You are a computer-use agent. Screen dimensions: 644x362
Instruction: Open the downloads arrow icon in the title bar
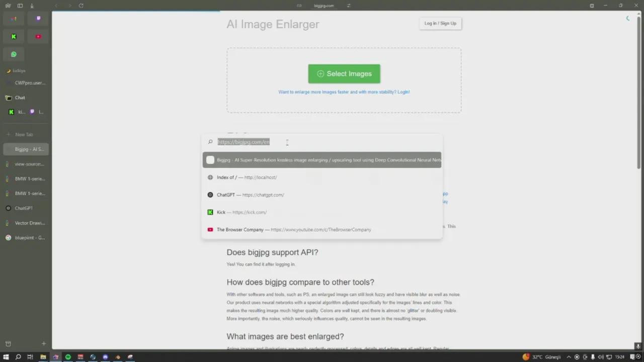click(x=32, y=6)
